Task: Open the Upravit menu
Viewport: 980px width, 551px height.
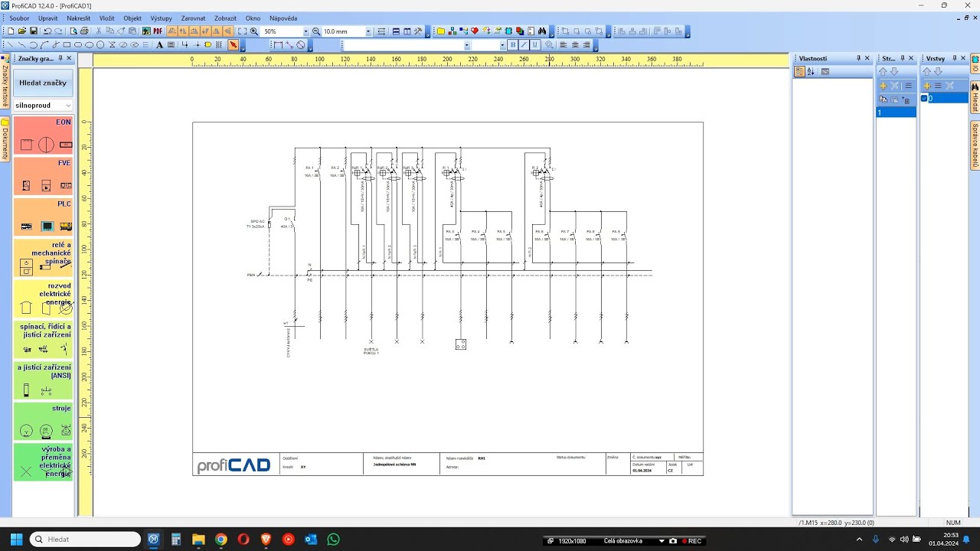Action: [47, 18]
